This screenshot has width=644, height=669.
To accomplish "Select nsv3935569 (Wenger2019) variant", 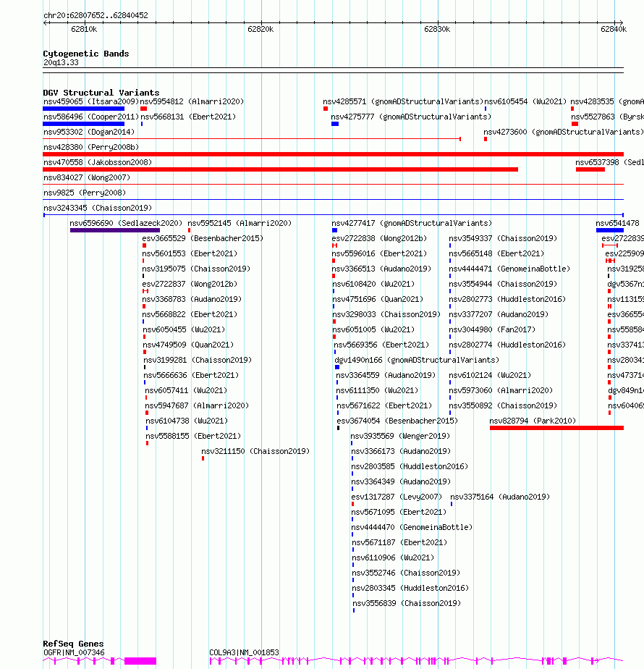I will tap(400, 436).
